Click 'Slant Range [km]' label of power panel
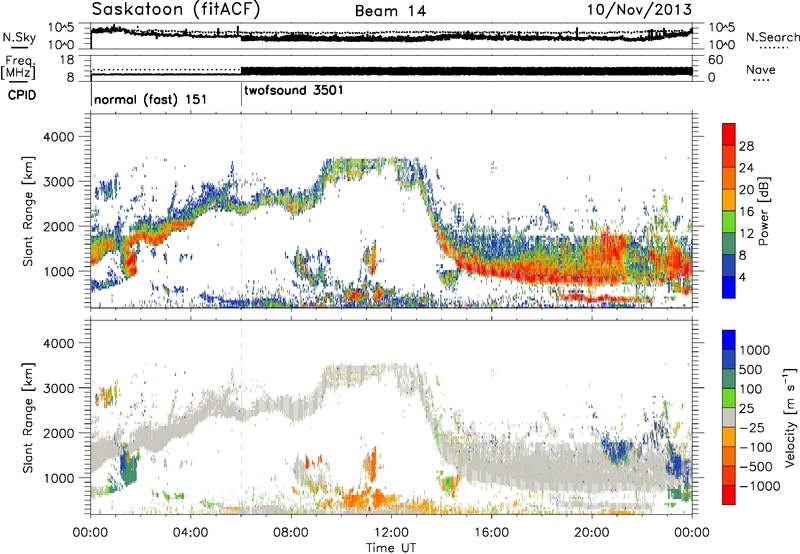This screenshot has height=554, width=800. pos(28,211)
